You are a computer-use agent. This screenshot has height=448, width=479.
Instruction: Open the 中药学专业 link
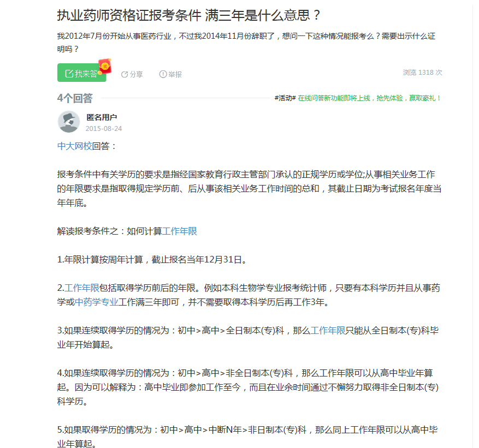point(97,302)
